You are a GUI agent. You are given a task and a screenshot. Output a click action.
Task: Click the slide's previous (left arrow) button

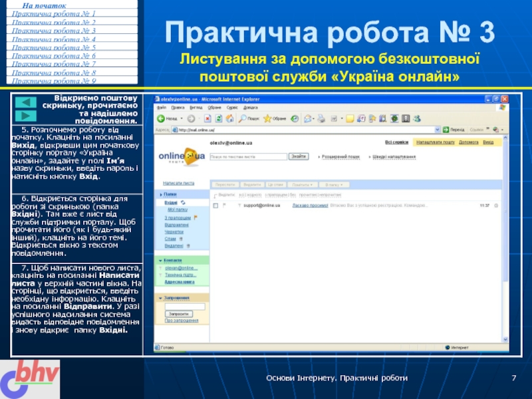click(x=26, y=102)
